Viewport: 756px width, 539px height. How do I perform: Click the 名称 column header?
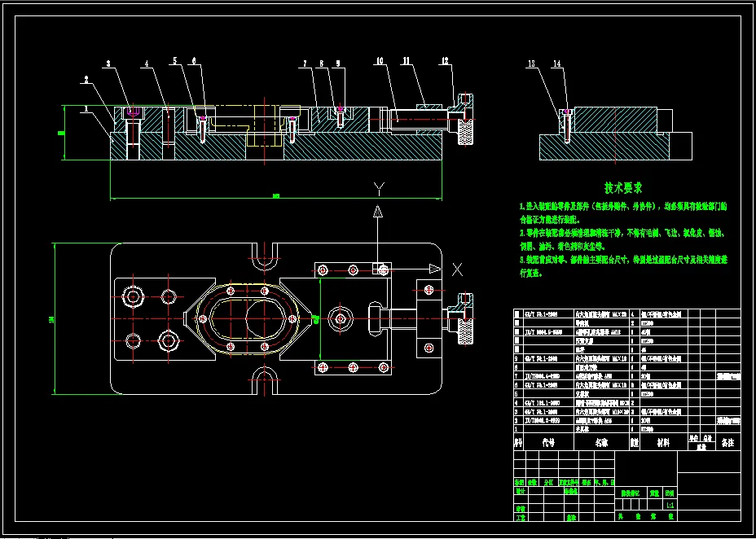click(x=601, y=443)
